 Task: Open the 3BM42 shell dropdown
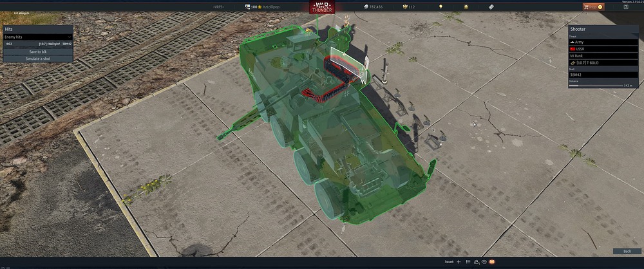coord(603,75)
